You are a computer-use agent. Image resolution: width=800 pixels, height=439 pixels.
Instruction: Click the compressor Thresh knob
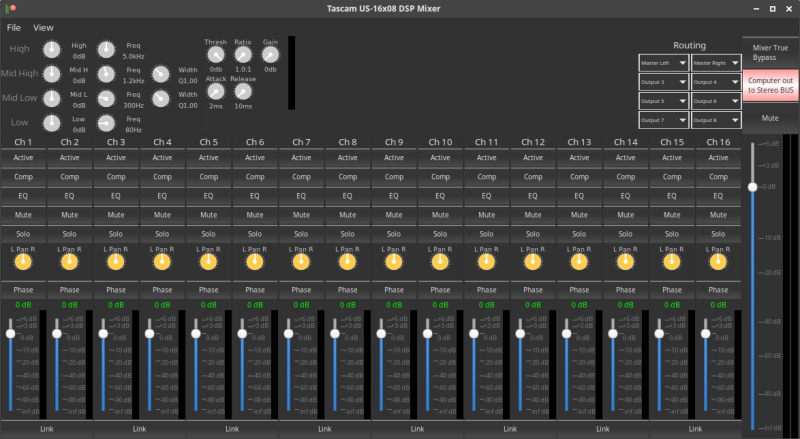tap(216, 55)
